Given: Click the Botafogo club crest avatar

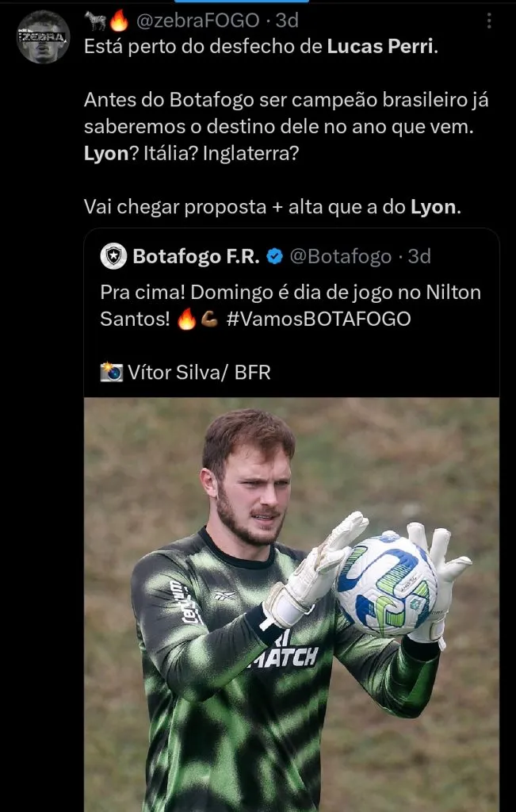Looking at the screenshot, I should 113,256.
